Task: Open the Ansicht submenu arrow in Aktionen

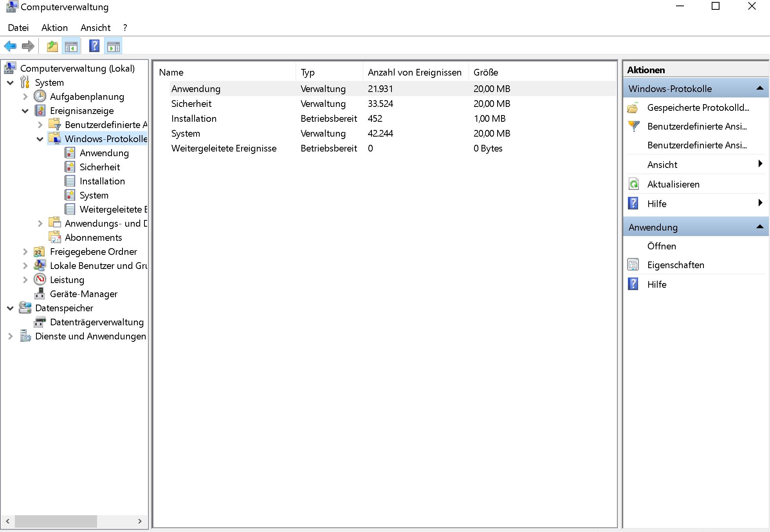Action: click(760, 164)
